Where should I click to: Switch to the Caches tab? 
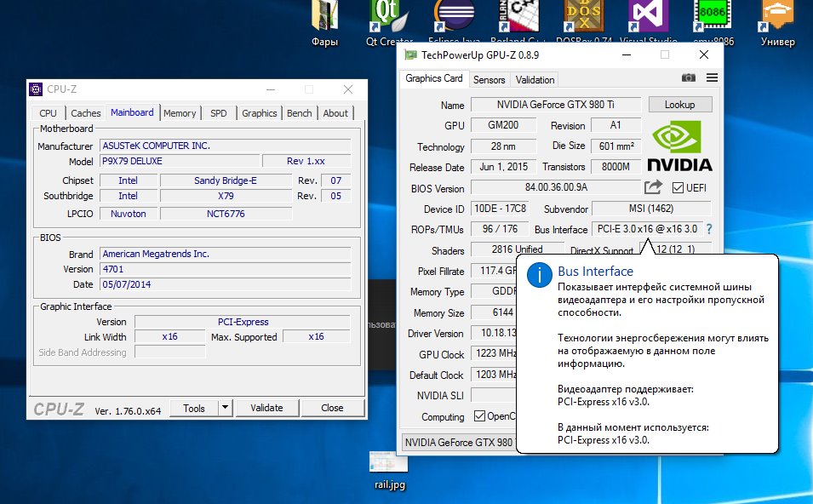85,113
